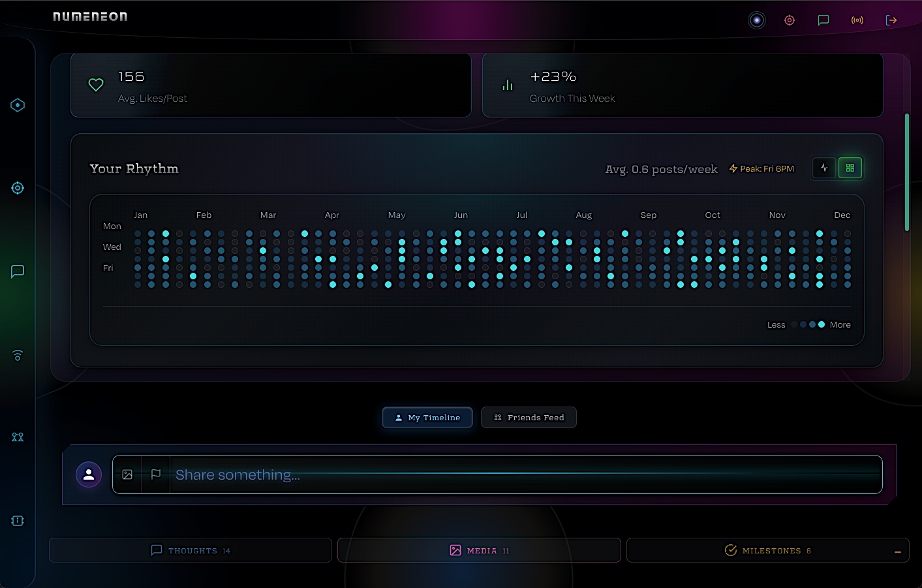Click the ID badge icon at sidebar bottom
The height and width of the screenshot is (588, 922).
coord(18,521)
